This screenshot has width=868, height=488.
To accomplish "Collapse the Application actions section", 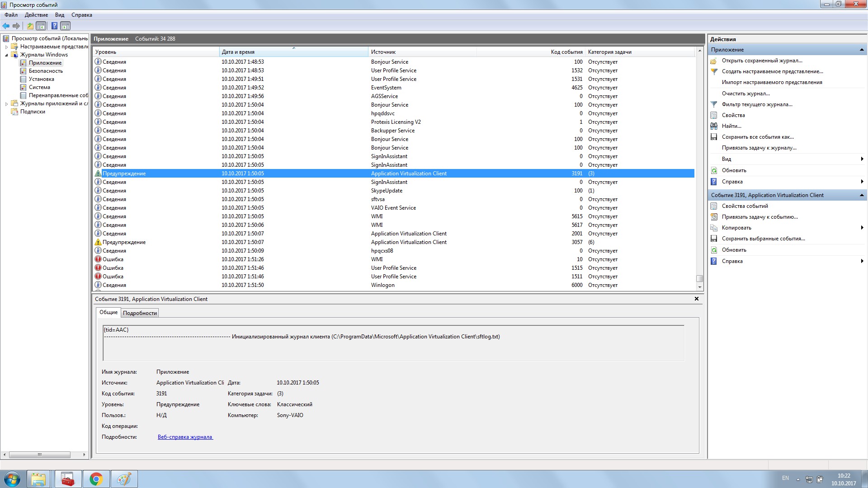I will 861,50.
